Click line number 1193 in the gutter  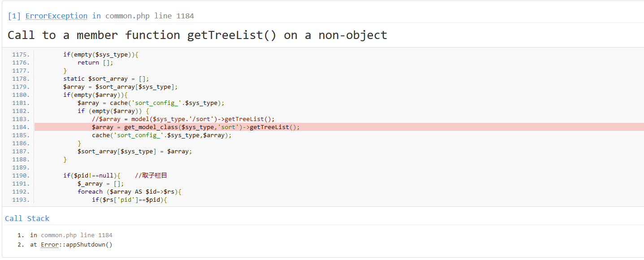pos(21,200)
